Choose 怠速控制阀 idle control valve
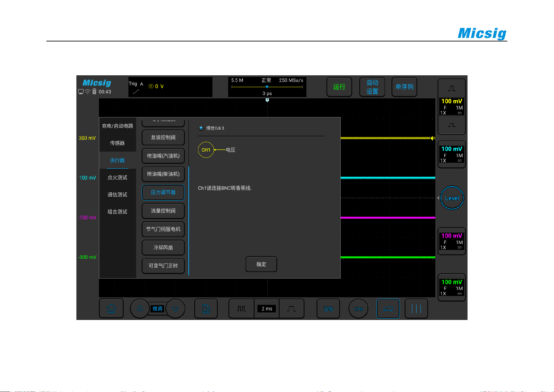The image size is (554, 392). 163,137
